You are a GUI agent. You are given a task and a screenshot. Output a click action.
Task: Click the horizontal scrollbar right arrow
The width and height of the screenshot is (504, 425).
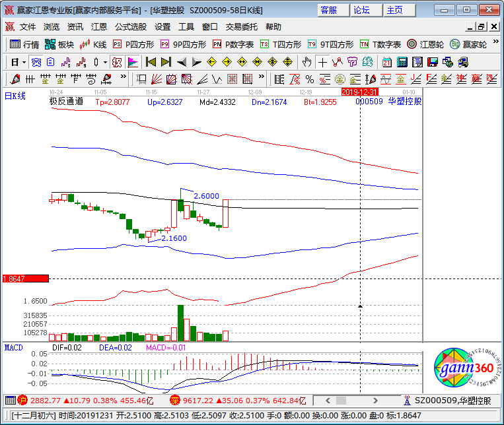tap(375, 401)
